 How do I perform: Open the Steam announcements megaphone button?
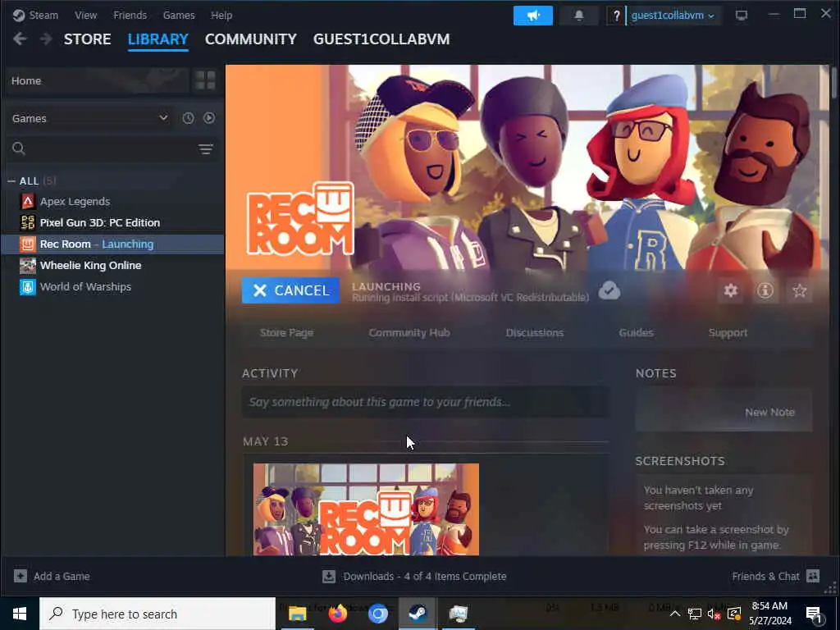coord(533,16)
